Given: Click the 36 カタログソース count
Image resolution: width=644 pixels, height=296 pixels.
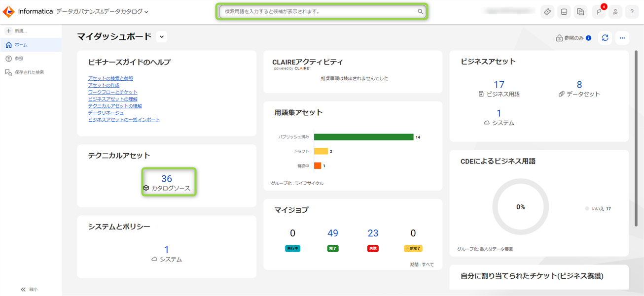Looking at the screenshot, I should (x=169, y=182).
